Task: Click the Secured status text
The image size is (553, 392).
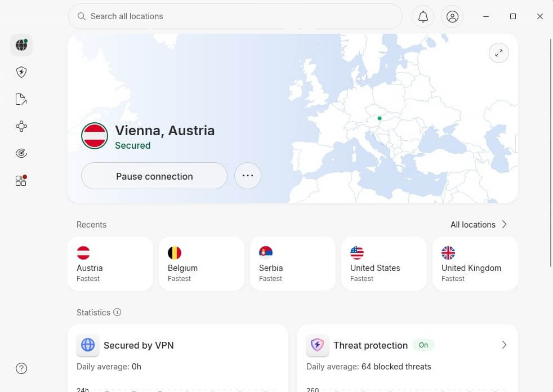Action: 132,145
